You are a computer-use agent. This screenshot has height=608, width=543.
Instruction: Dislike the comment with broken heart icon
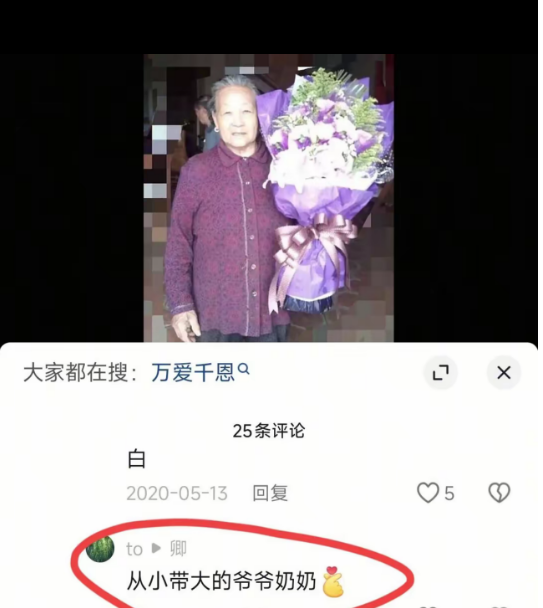coord(499,493)
